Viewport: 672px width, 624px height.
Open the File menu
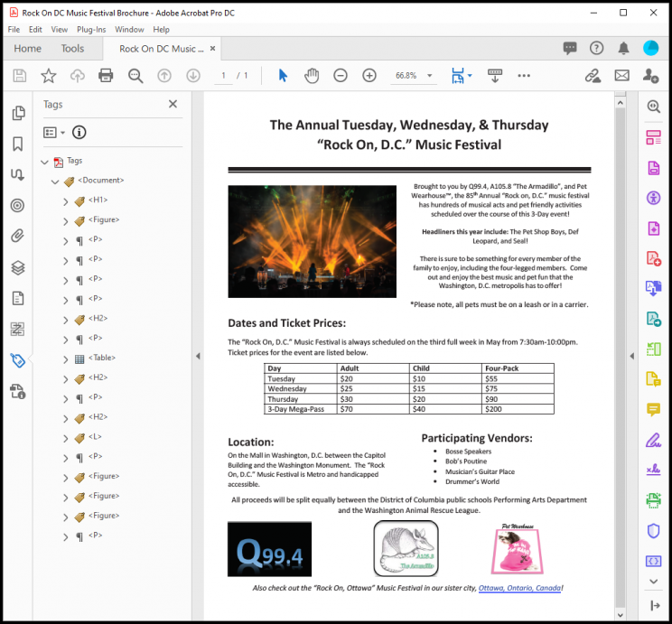pos(14,30)
